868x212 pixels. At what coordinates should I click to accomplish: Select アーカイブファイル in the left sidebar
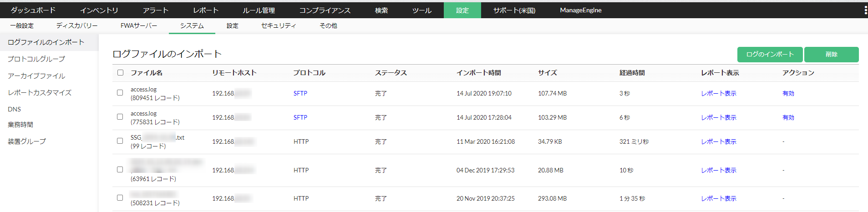click(x=36, y=76)
